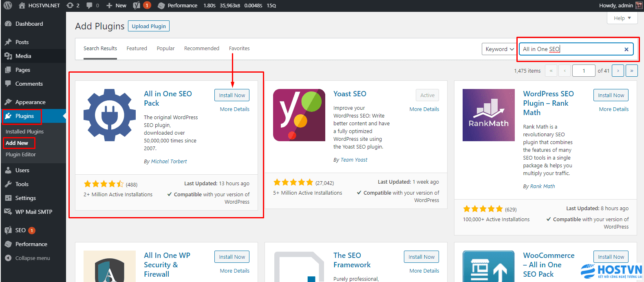This screenshot has width=644, height=282.
Task: Switch to the Popular tab
Action: pos(165,48)
